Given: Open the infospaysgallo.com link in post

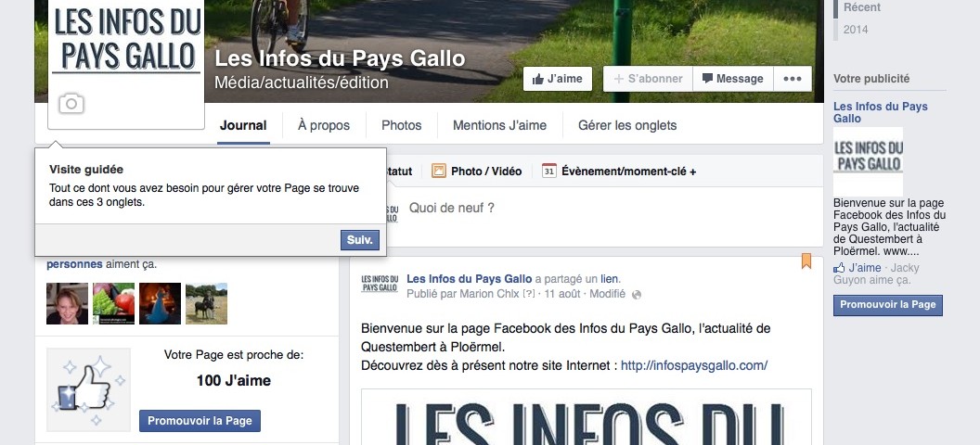Looking at the screenshot, I should 694,366.
